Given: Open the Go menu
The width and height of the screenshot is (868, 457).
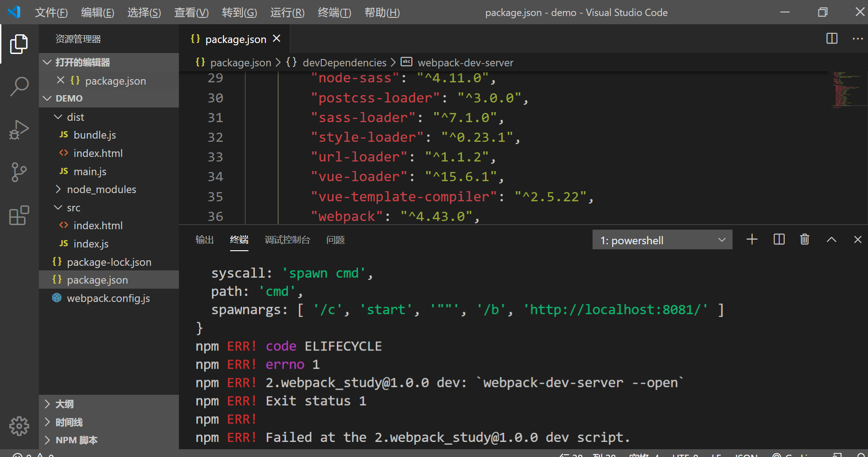Looking at the screenshot, I should pos(239,12).
